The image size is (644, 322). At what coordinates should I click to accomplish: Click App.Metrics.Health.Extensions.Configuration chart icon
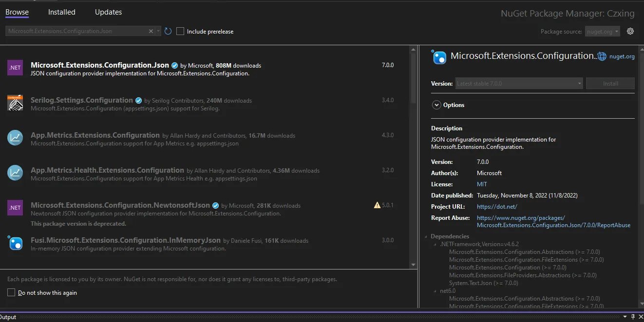click(x=15, y=173)
